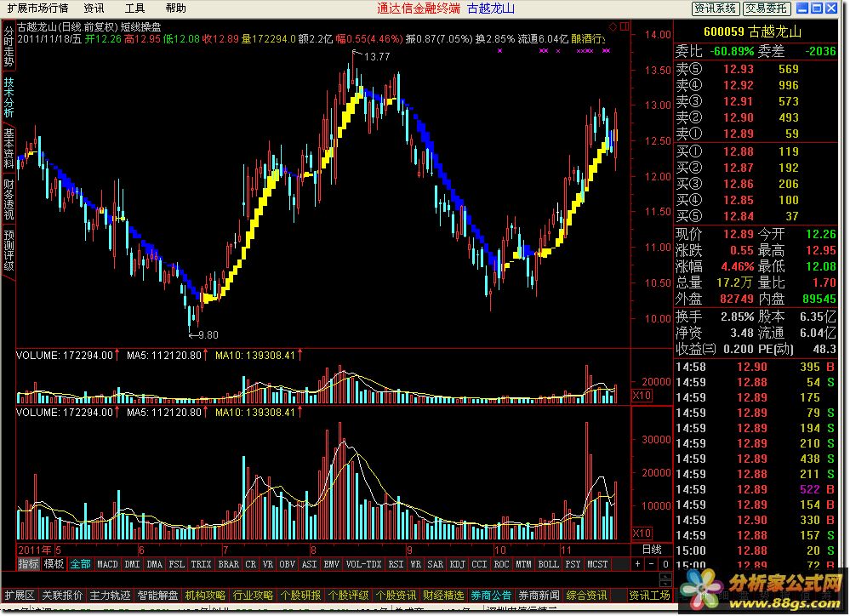Select the 指标 tab
Screen dimensions: 850x616
click(29, 564)
